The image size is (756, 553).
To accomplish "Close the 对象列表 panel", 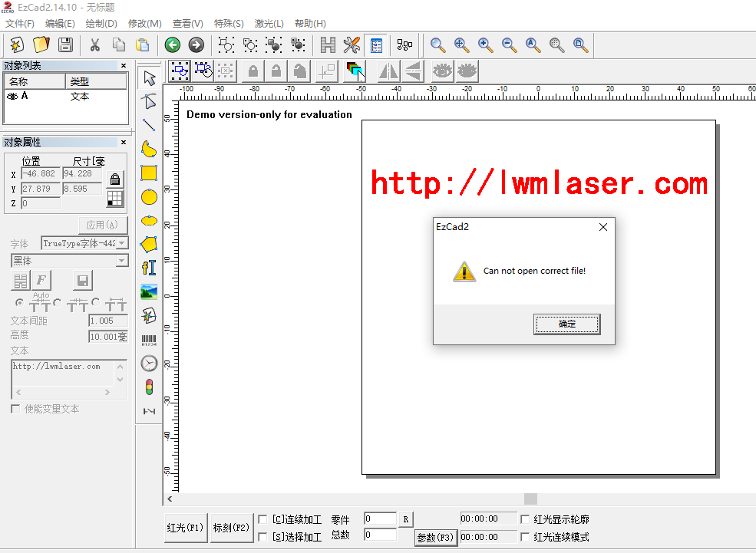I will coord(124,65).
